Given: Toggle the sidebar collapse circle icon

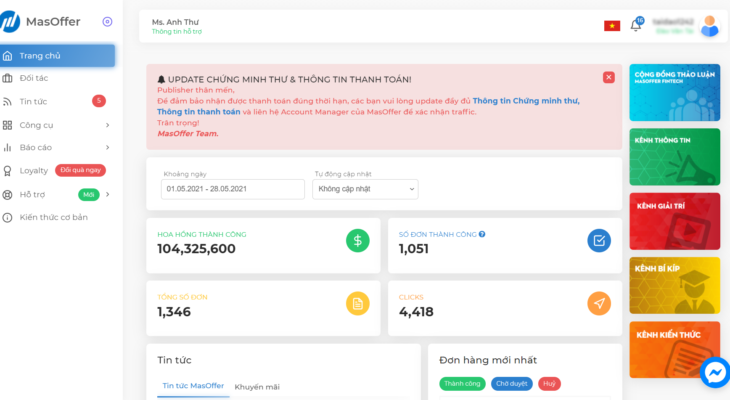Looking at the screenshot, I should (107, 21).
